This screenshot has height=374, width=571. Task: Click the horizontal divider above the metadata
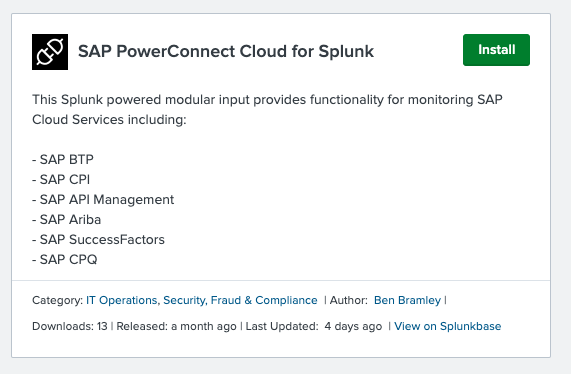pos(281,281)
